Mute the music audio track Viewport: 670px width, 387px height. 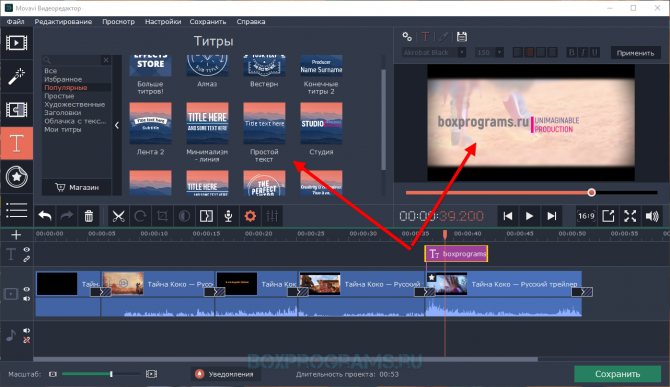26,331
